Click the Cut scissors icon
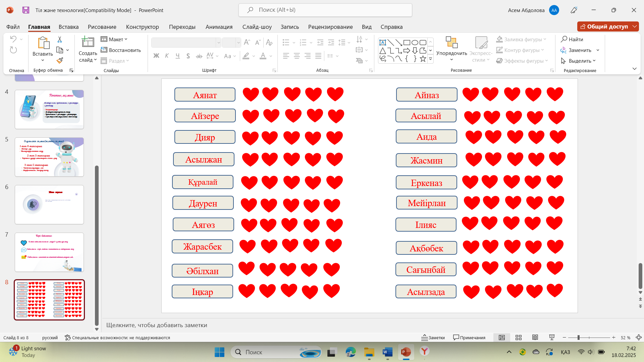 (x=60, y=40)
